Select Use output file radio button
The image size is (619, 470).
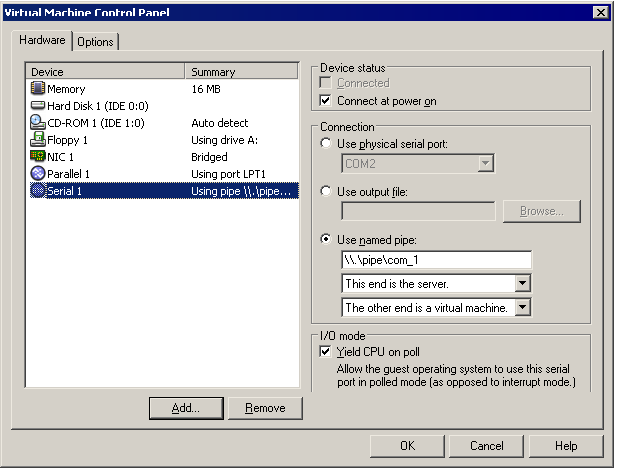coord(327,192)
